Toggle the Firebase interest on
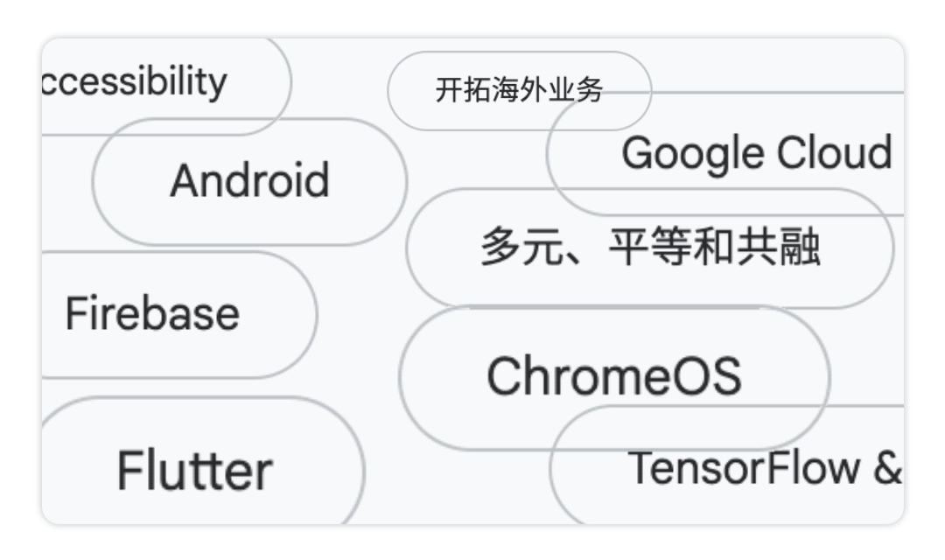This screenshot has width=945, height=560. 151,313
